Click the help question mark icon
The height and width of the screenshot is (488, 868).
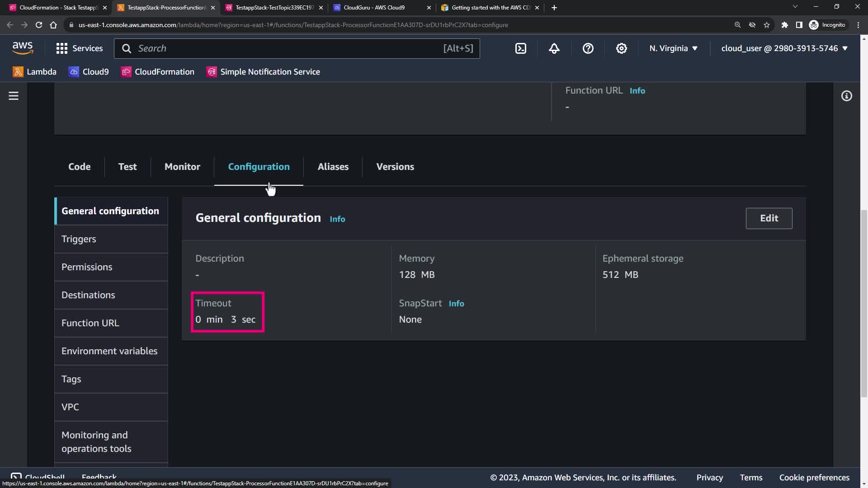pos(588,48)
